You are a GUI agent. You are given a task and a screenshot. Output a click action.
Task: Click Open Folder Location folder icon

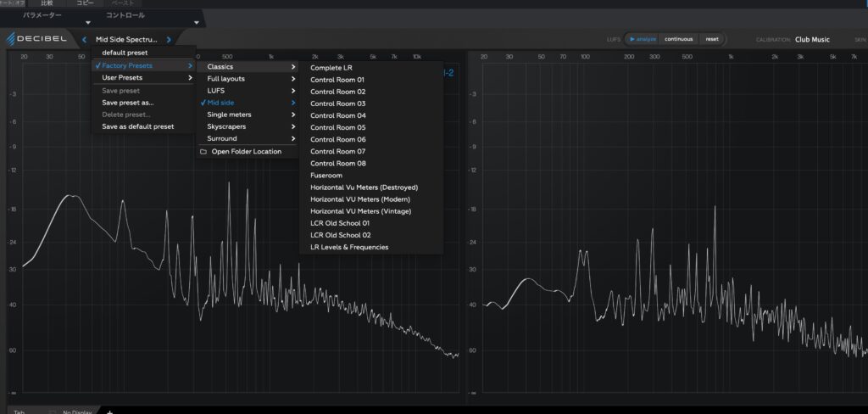coord(203,152)
